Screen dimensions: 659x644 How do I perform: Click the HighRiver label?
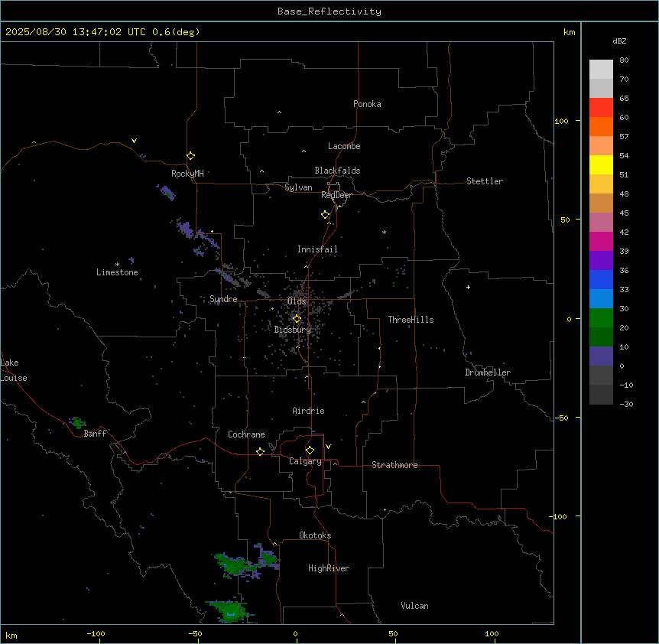coord(329,568)
